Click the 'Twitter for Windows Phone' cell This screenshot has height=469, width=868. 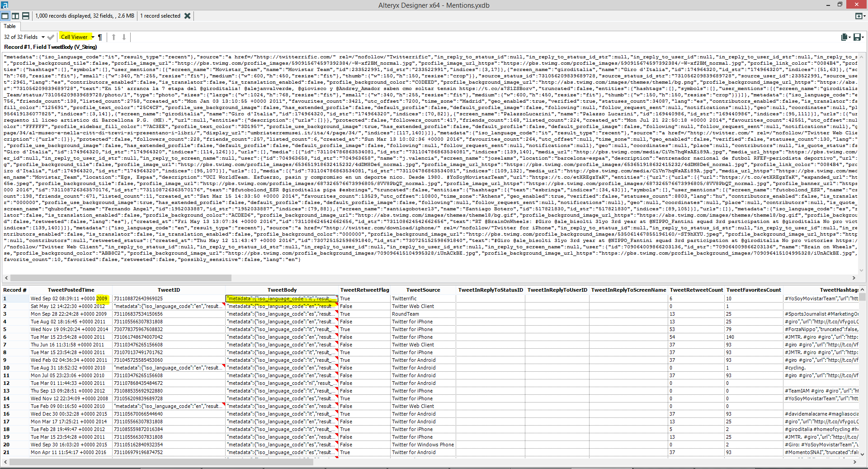coord(423,445)
